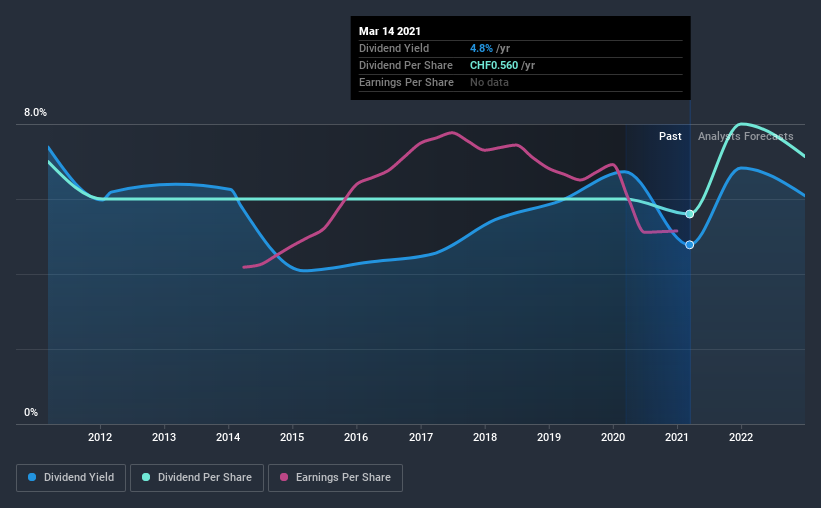Click the 4.8% dividend yield value

(x=481, y=48)
